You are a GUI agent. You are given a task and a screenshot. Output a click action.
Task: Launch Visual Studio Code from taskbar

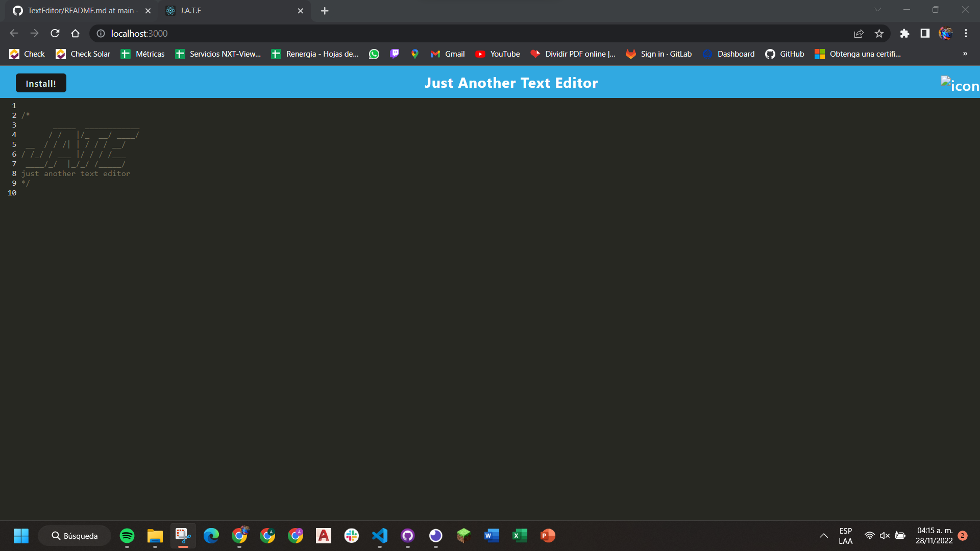(x=380, y=536)
